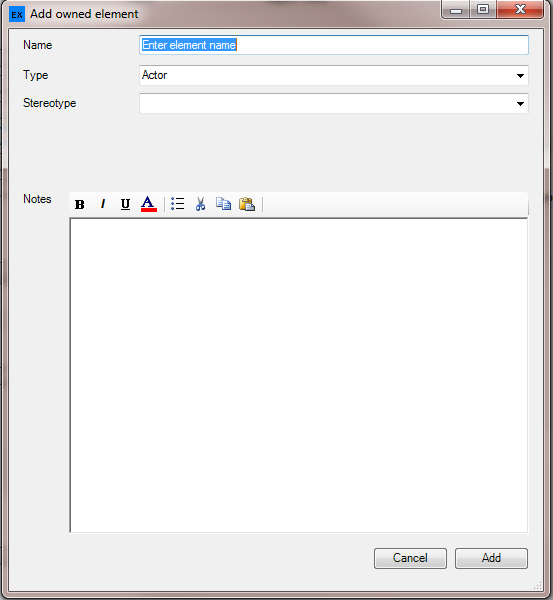Screen dimensions: 553x600
Task: Confirm with the Add button
Action: pos(491,558)
